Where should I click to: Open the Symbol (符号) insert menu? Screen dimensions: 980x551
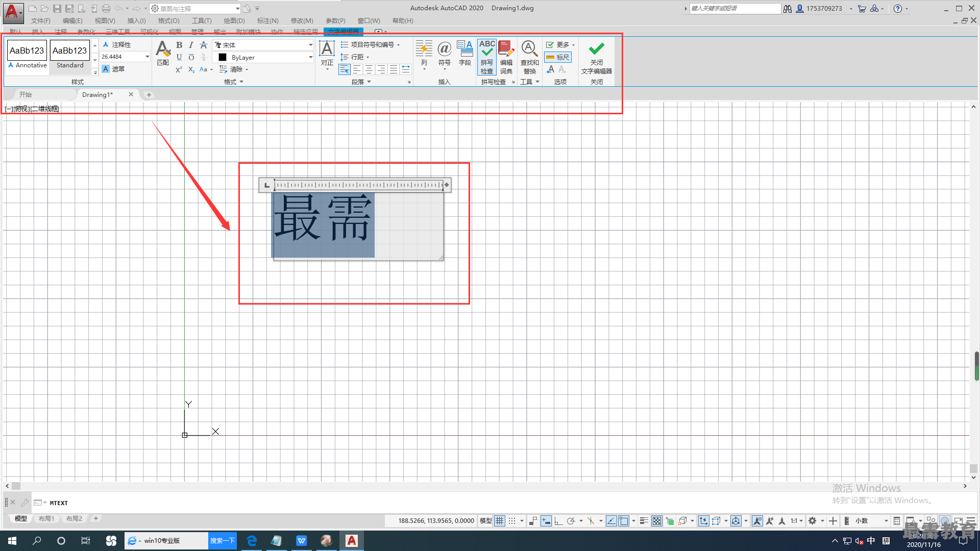(x=445, y=55)
